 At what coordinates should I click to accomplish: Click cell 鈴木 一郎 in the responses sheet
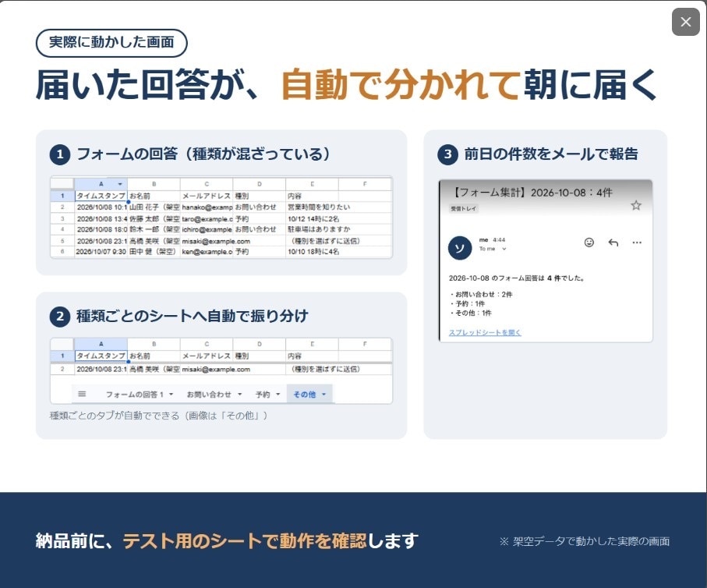(154, 229)
